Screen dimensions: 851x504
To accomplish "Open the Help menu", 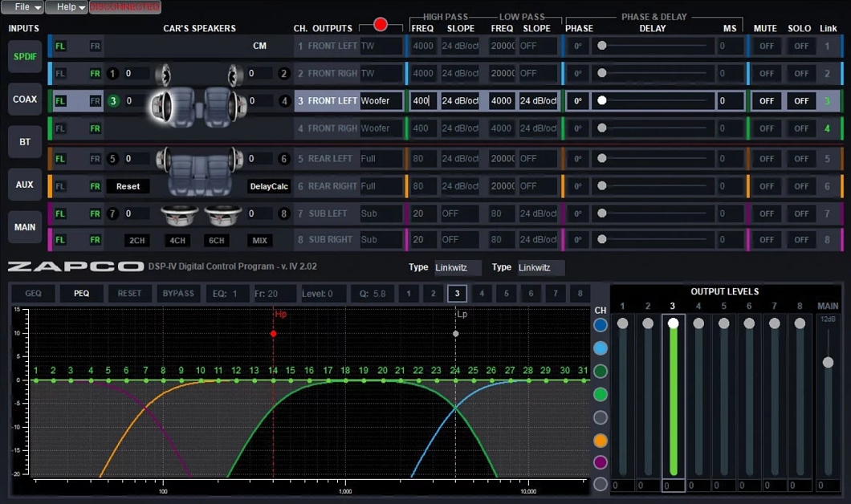I will (67, 7).
